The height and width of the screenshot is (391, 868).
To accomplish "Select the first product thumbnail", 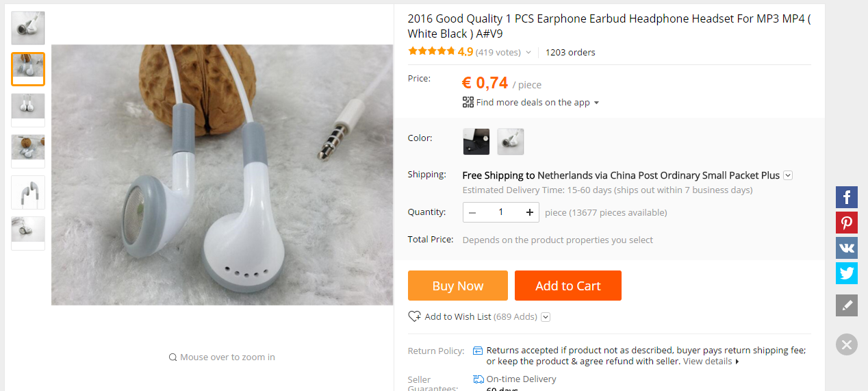I will point(28,28).
